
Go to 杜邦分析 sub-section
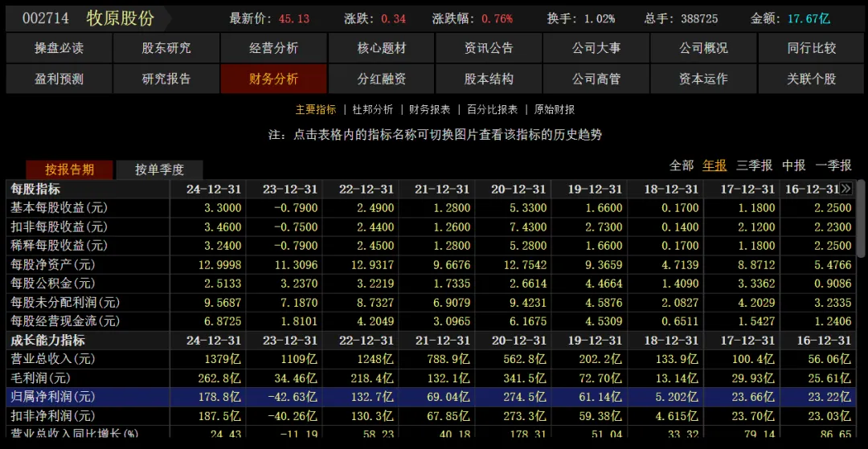click(x=373, y=109)
